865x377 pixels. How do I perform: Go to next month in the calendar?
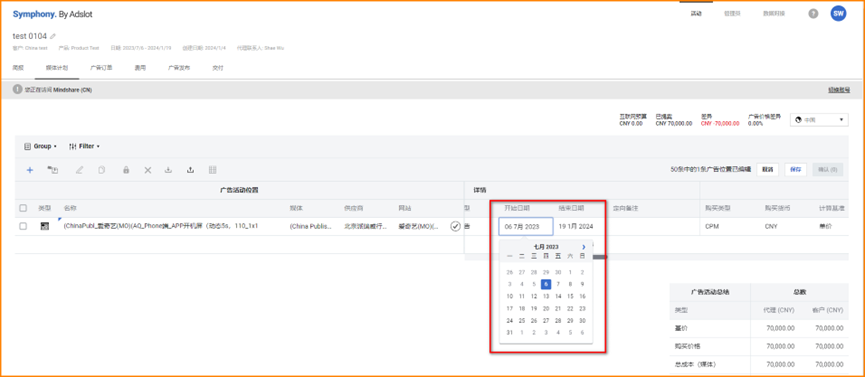click(x=584, y=247)
